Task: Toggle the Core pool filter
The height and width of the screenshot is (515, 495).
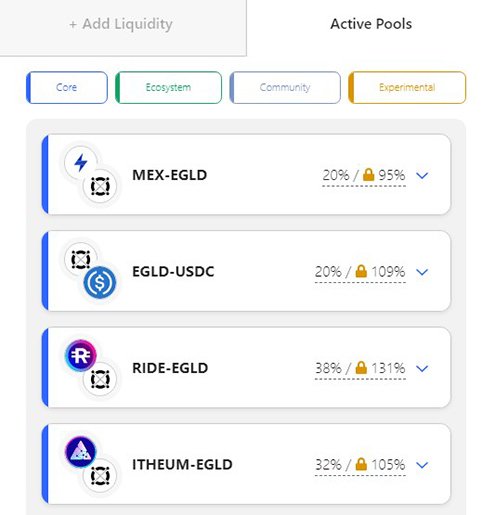Action: point(67,87)
